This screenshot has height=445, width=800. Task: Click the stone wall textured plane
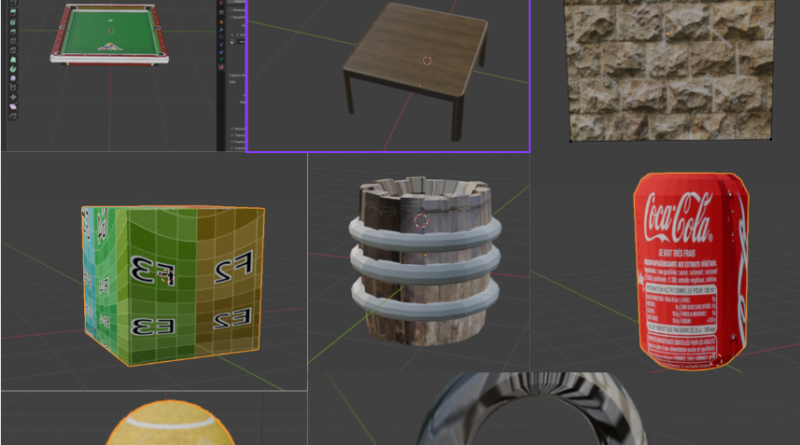point(669,70)
